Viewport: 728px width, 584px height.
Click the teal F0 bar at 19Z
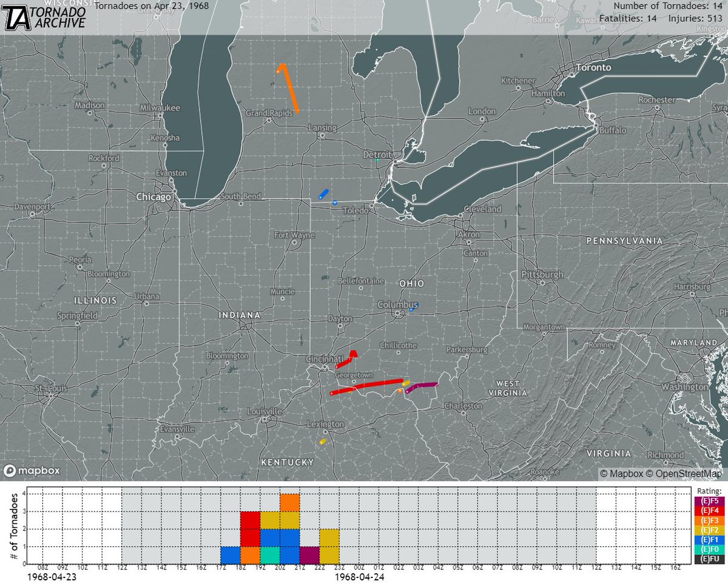coord(270,555)
